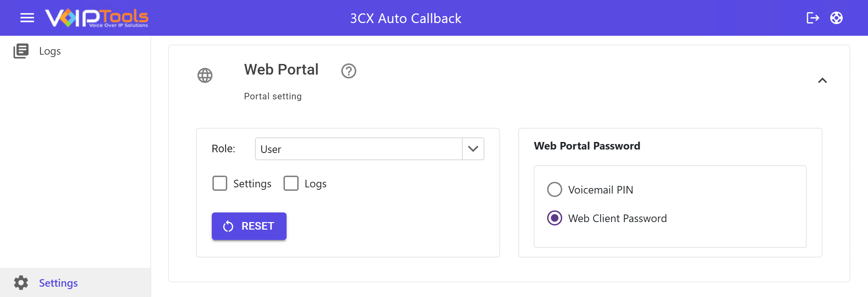Click the Portal setting subtitle
The width and height of the screenshot is (868, 297).
273,96
